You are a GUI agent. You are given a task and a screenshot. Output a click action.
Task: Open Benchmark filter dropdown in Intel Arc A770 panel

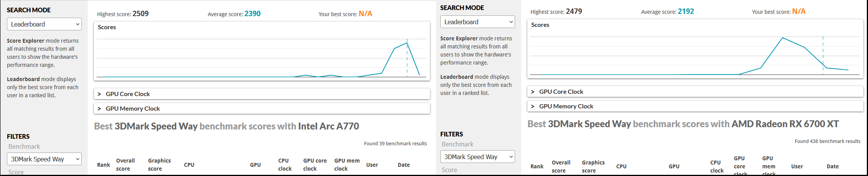[x=44, y=159]
